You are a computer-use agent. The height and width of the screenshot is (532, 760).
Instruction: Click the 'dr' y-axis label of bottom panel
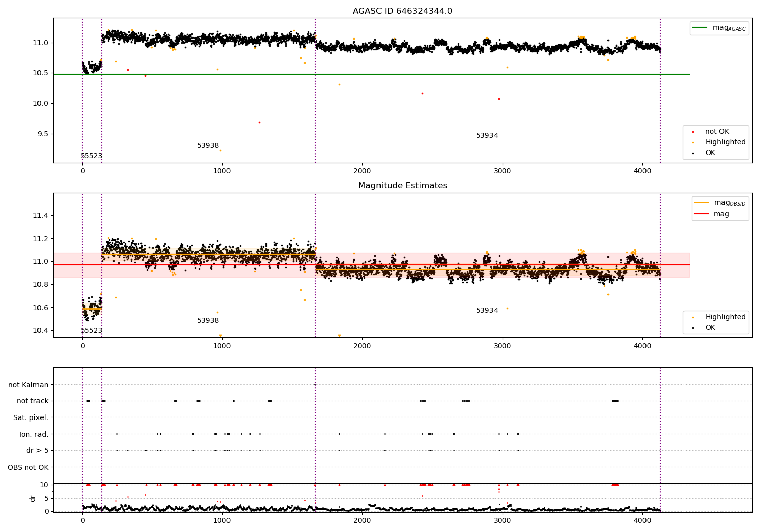coord(33,498)
